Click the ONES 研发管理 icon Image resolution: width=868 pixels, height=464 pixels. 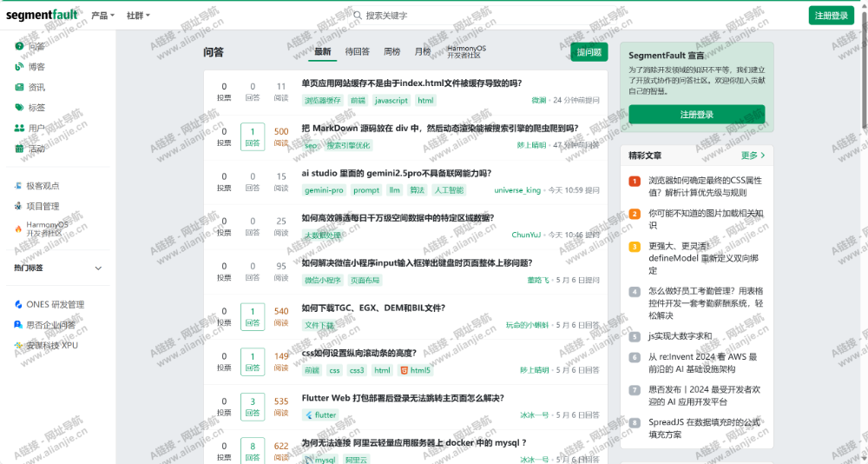18,304
